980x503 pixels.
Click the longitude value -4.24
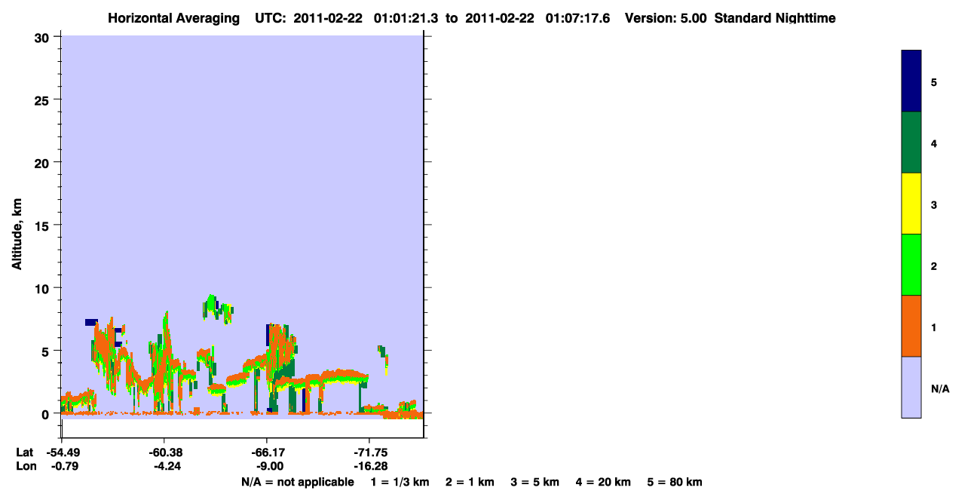[x=166, y=466]
